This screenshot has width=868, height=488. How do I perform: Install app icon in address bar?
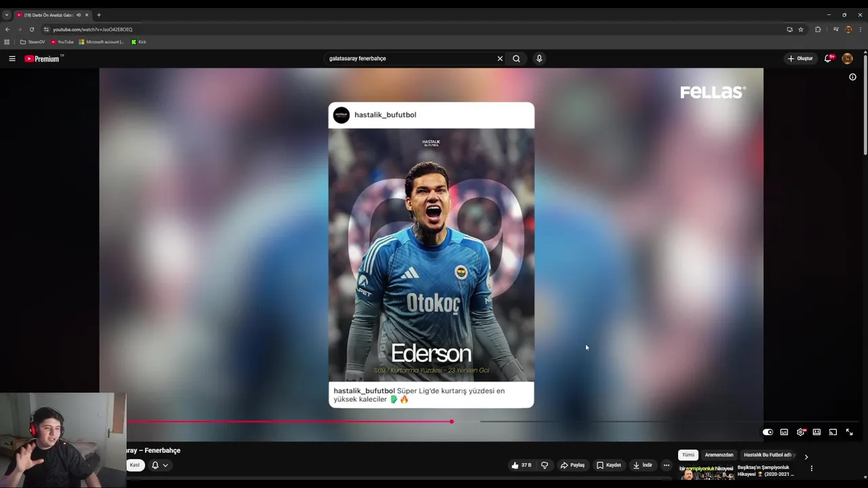click(x=789, y=30)
